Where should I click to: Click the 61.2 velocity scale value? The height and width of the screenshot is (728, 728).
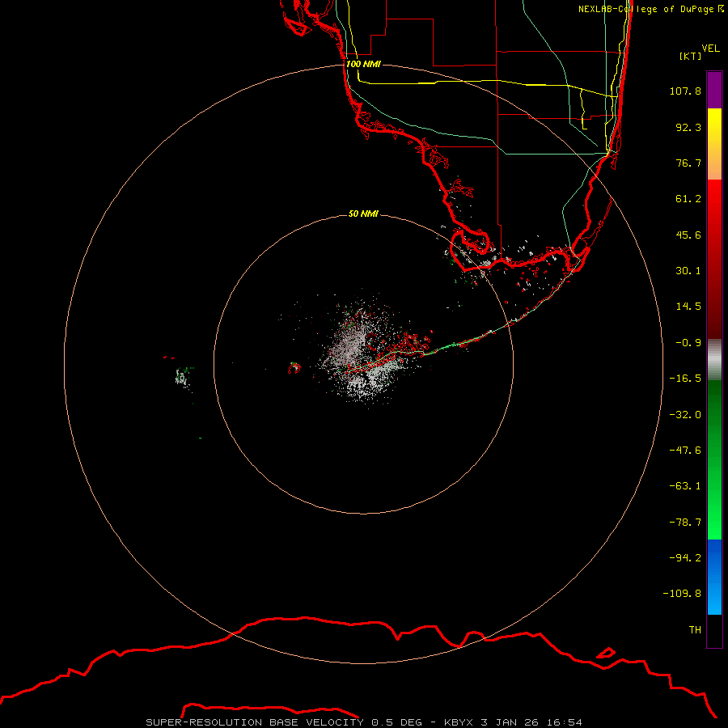tap(688, 199)
